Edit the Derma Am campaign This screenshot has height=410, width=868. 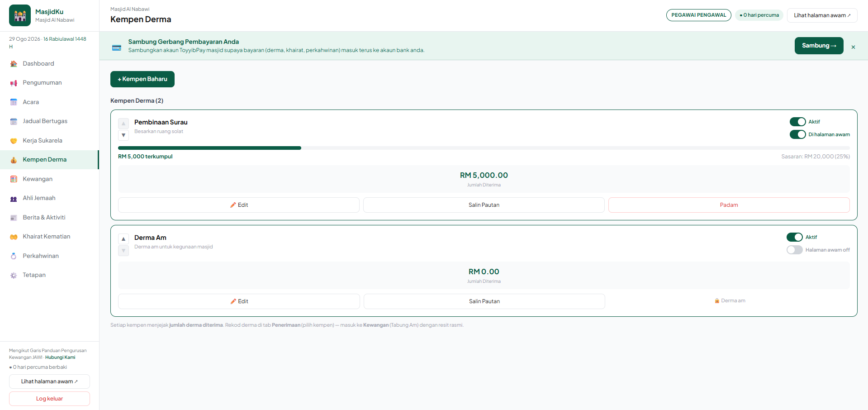(239, 301)
